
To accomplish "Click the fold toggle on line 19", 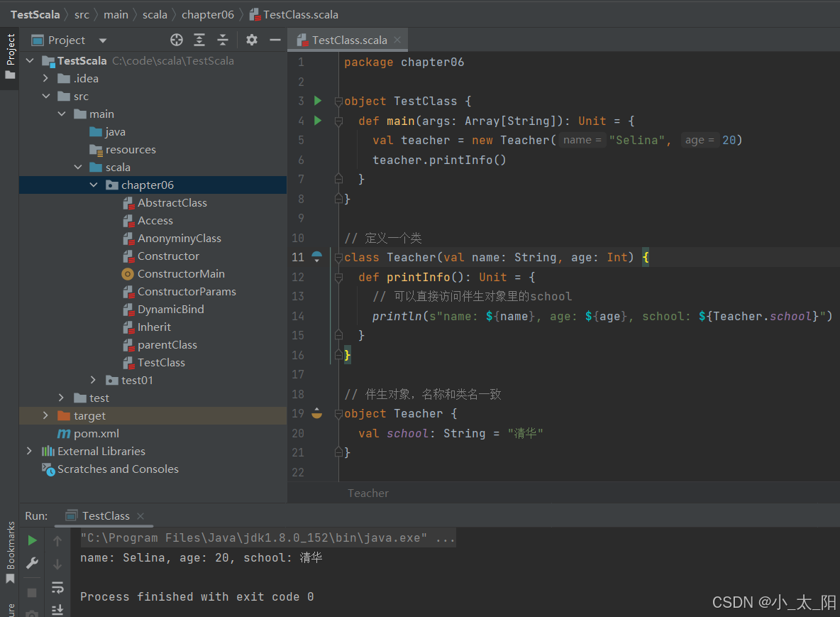I will point(338,414).
